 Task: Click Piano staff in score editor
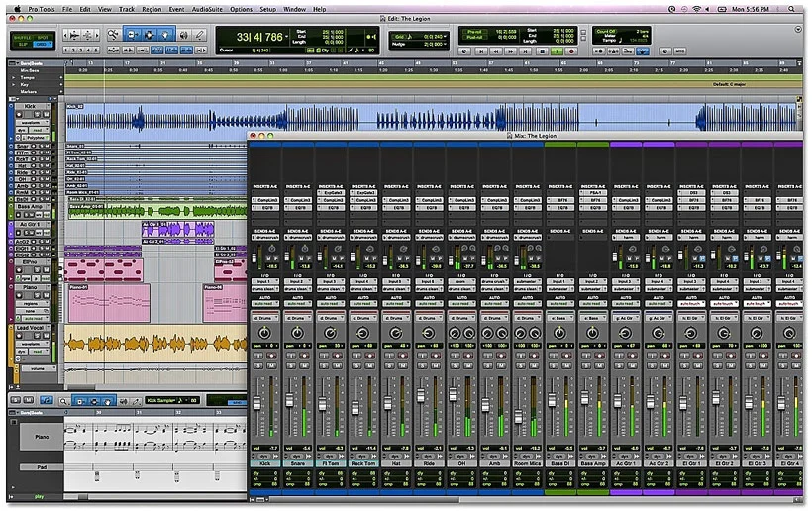(155, 438)
